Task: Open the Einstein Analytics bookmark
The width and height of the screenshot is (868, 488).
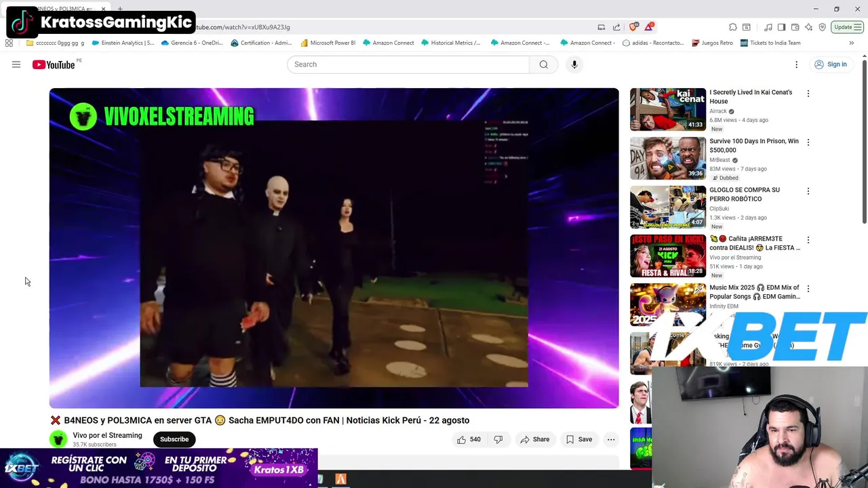Action: (123, 43)
